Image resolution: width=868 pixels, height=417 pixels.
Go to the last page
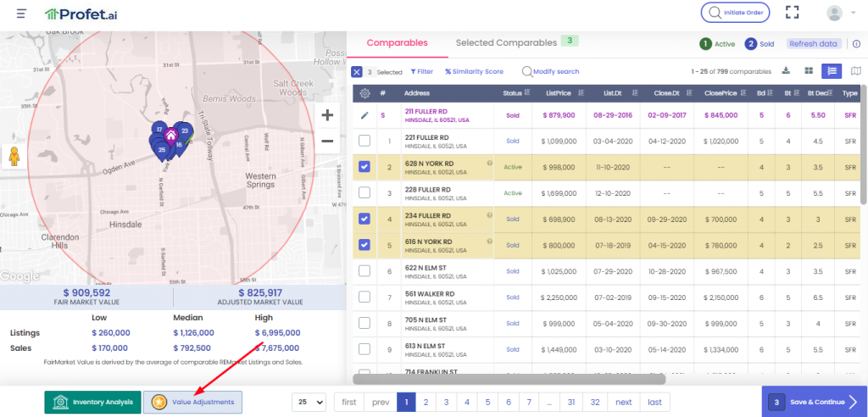point(655,402)
